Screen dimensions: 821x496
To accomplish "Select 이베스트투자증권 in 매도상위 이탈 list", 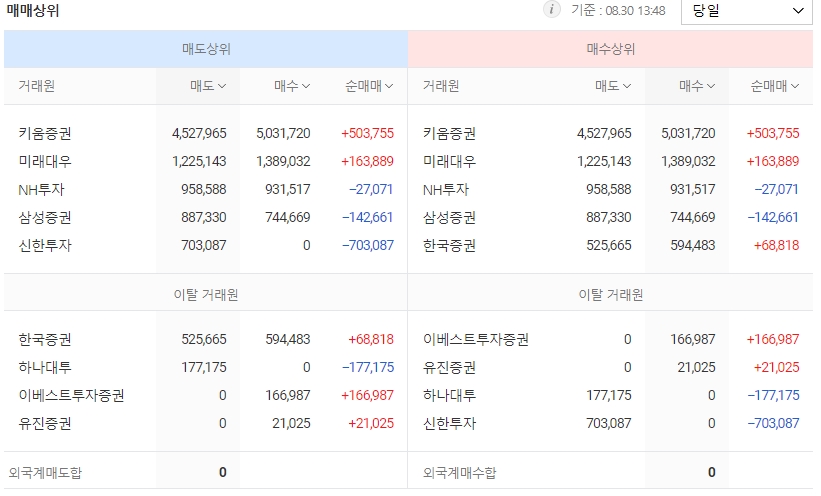I will point(71,395).
